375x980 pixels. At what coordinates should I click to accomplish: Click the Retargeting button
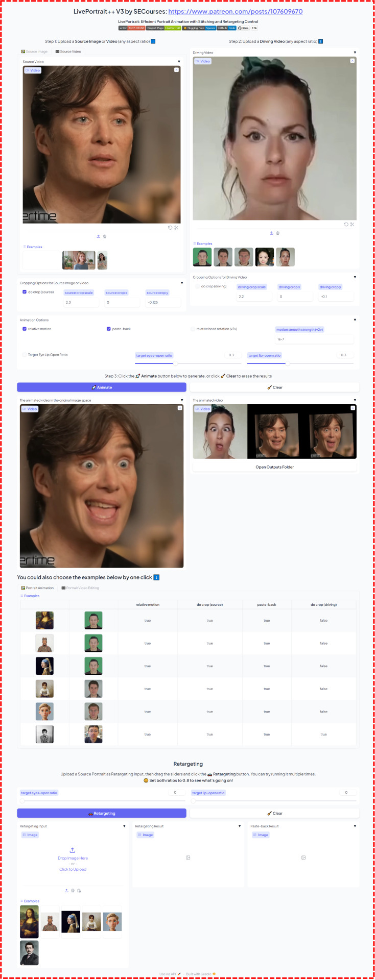102,814
